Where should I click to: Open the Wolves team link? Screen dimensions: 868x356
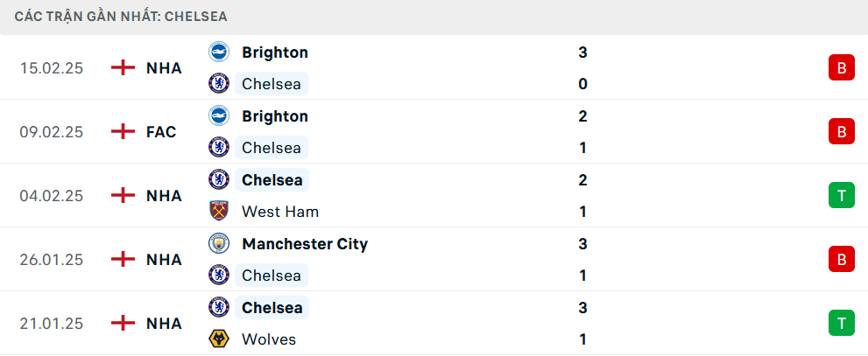tap(268, 339)
